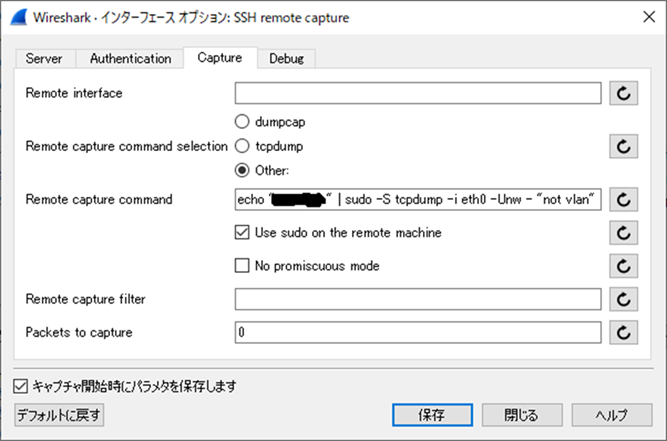667x441 pixels.
Task: Select the tcpdump radio option
Action: click(x=242, y=146)
